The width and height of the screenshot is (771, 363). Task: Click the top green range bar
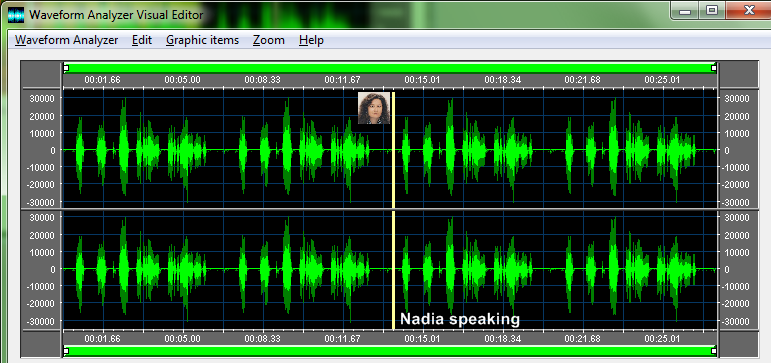pyautogui.click(x=390, y=68)
